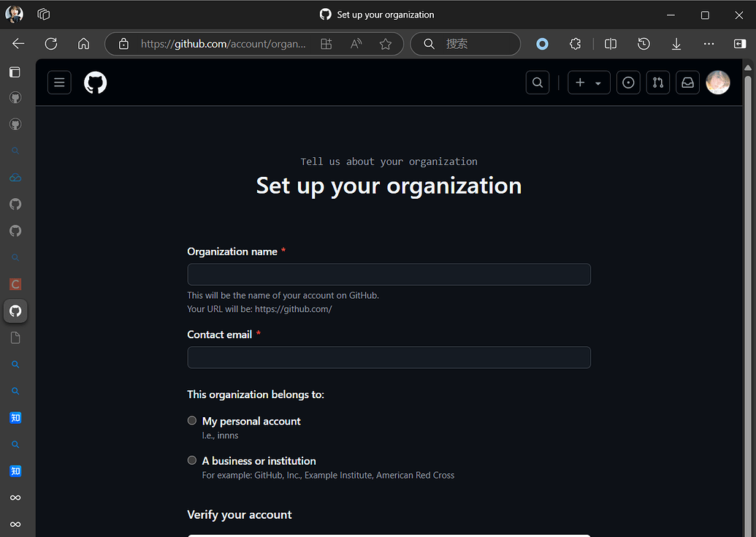Select the My personal account option

click(x=191, y=420)
